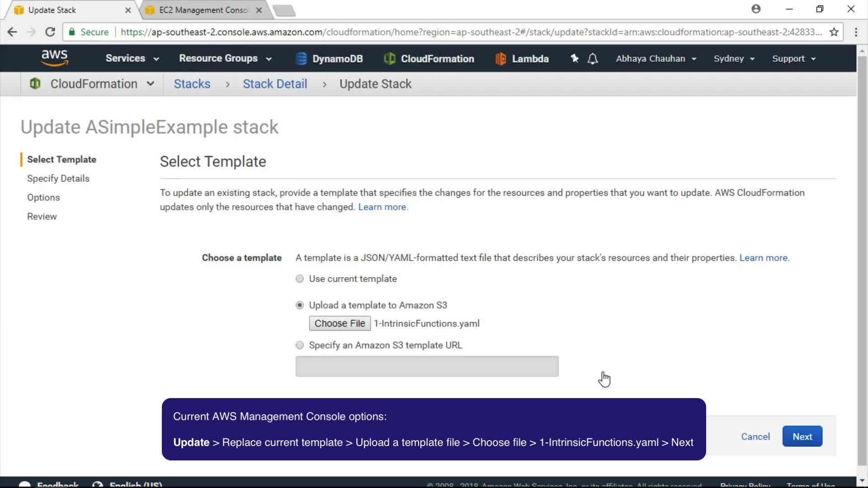
Task: Open the notifications bell
Action: (x=593, y=59)
